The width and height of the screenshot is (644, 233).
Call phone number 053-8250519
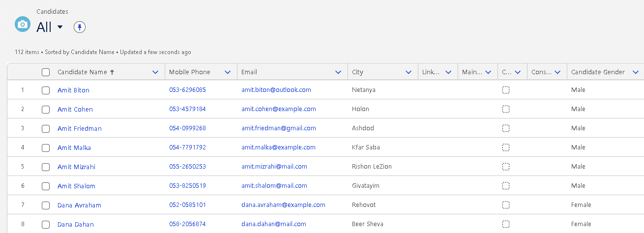pos(187,186)
